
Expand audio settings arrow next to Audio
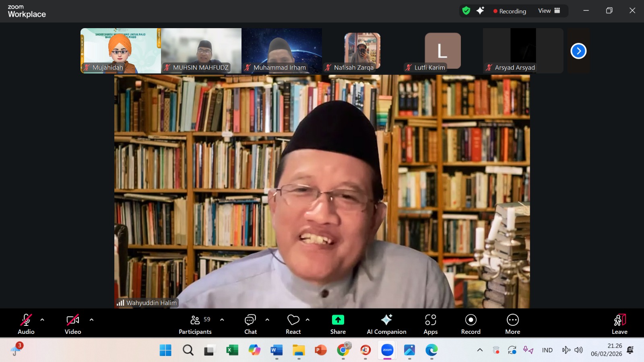[42, 320]
